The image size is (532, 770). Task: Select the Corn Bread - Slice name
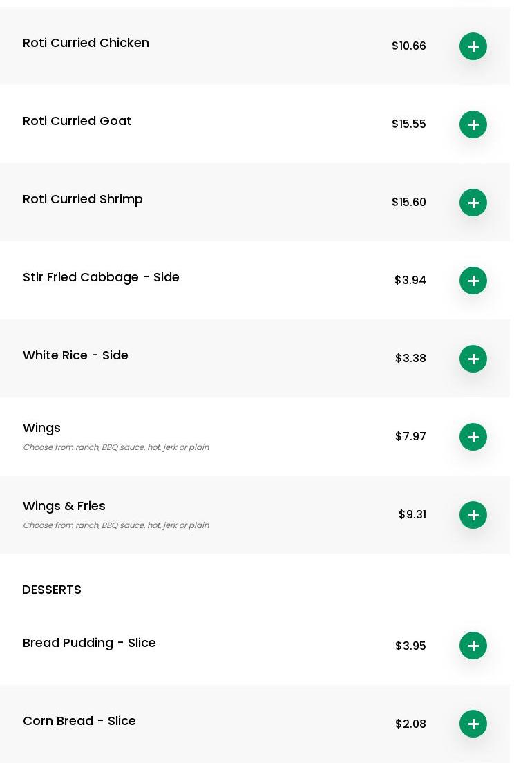point(79,721)
